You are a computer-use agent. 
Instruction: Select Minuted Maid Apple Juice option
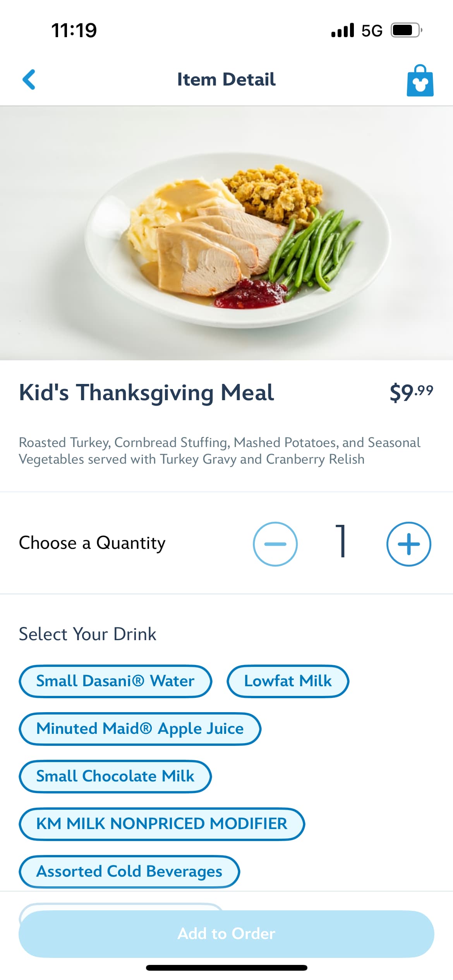(x=140, y=729)
